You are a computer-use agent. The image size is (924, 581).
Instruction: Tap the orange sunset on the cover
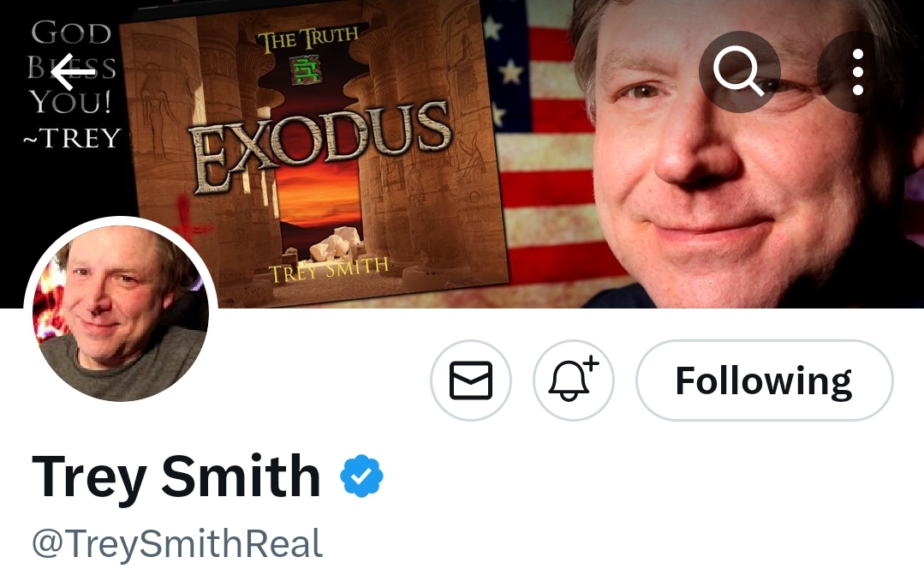click(x=319, y=195)
